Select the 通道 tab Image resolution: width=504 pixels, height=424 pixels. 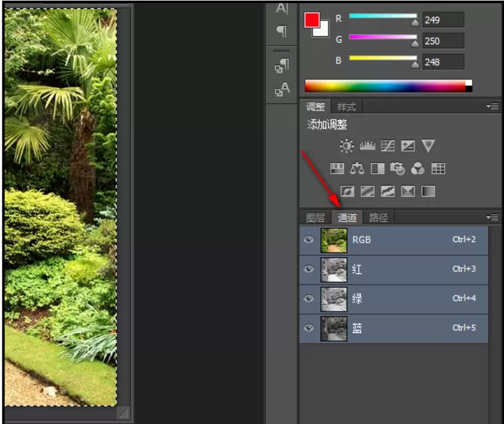pyautogui.click(x=347, y=218)
